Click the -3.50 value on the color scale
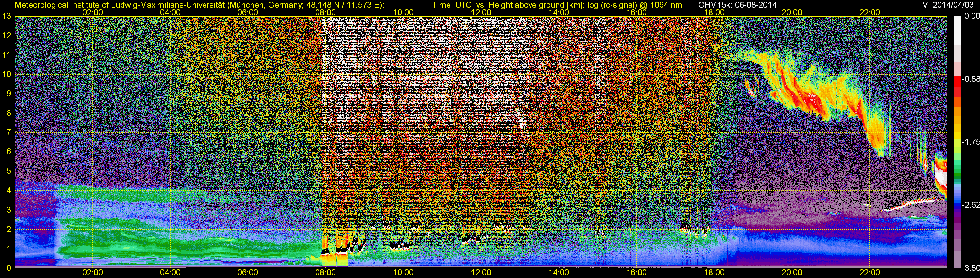This screenshot has height=278, width=980. tap(971, 268)
